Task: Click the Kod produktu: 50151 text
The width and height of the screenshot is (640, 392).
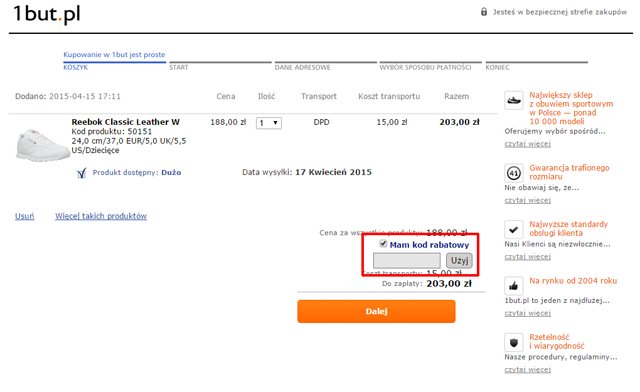Action: 111,131
